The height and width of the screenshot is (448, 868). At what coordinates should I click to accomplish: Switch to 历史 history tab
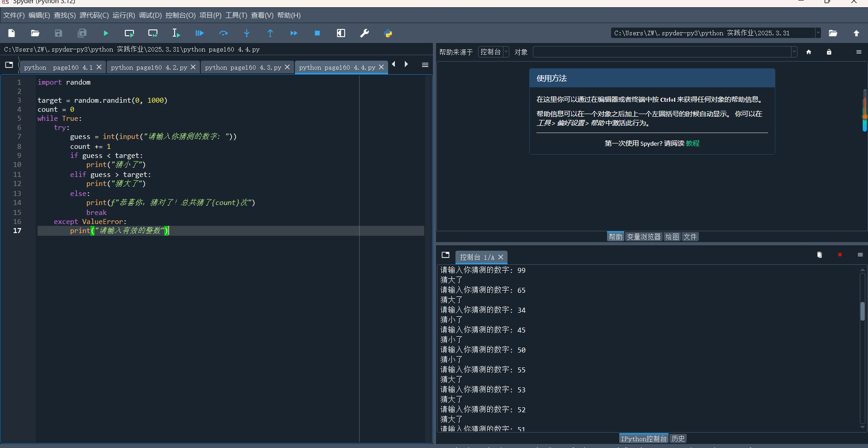pos(678,438)
